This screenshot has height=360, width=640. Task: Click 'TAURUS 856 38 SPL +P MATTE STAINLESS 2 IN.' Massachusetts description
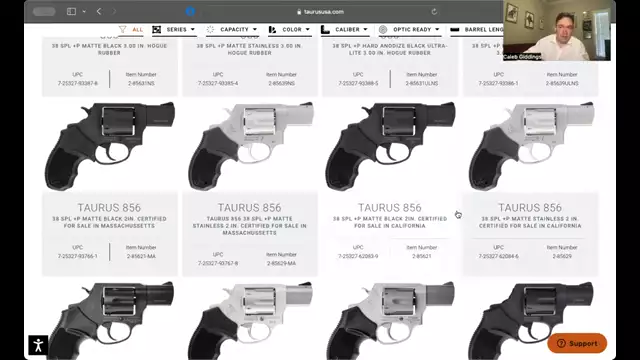click(x=250, y=226)
